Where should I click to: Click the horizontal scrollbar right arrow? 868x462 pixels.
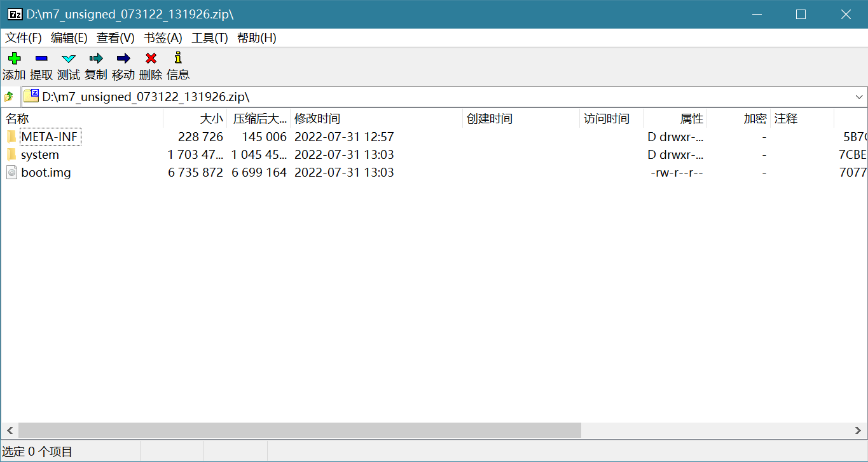coord(858,430)
